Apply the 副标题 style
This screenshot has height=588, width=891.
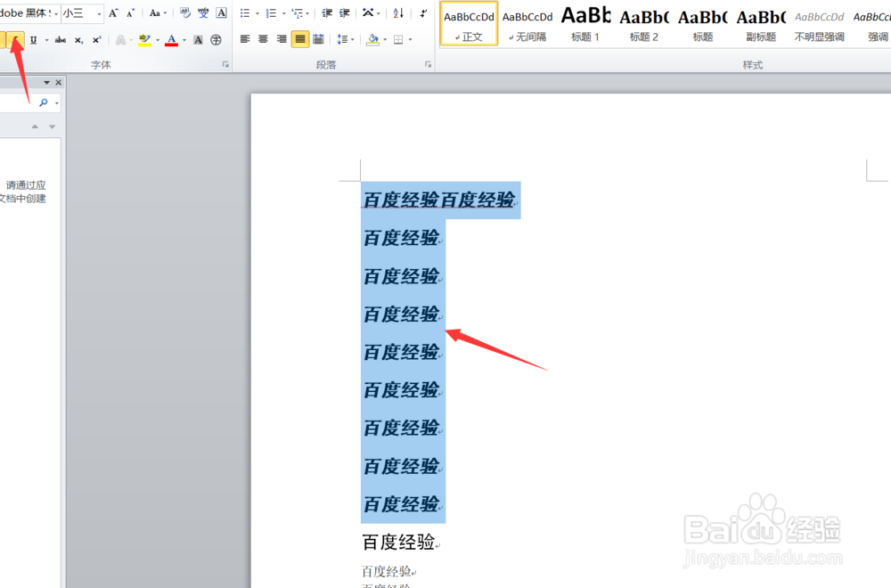761,24
